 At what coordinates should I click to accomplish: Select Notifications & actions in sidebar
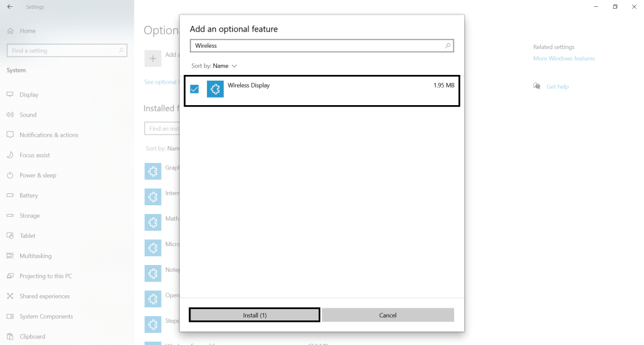tap(48, 135)
